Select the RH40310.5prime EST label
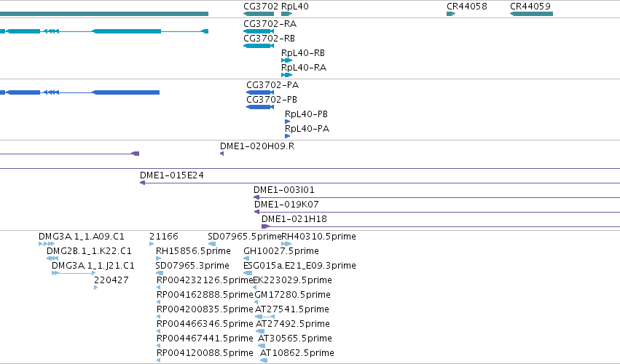The width and height of the screenshot is (620, 364). coord(318,237)
